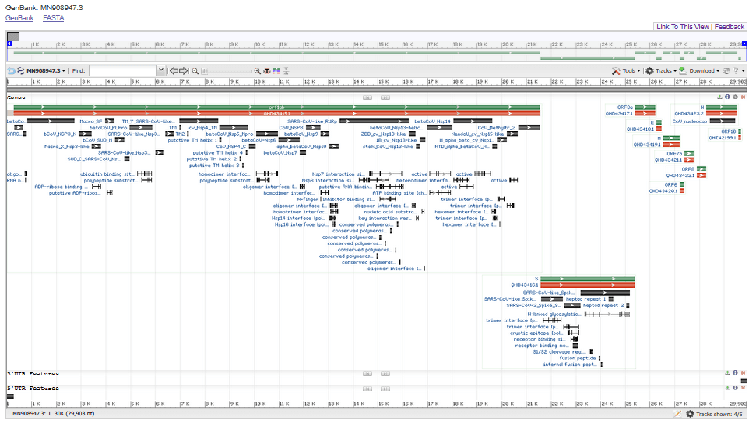Adjust the zoom level slider

(x=227, y=71)
